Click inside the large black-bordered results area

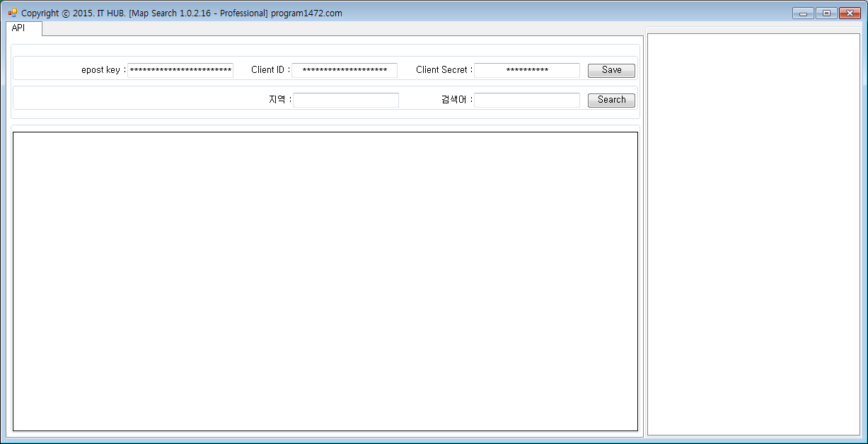[325, 281]
